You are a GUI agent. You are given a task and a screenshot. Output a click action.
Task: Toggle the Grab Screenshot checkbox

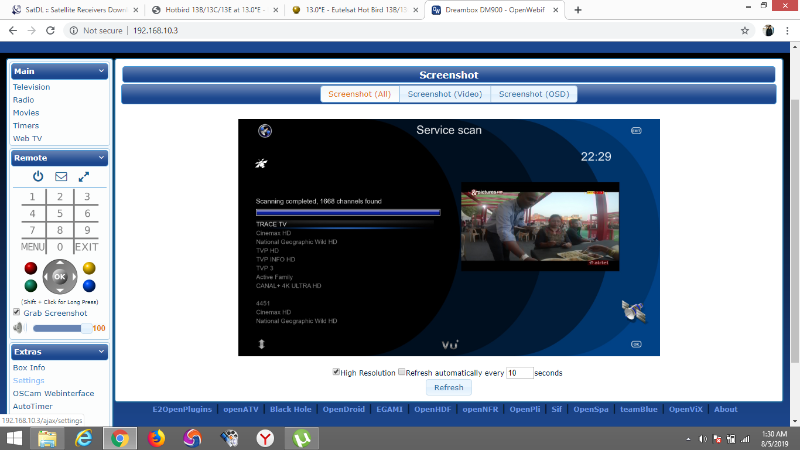(x=16, y=313)
